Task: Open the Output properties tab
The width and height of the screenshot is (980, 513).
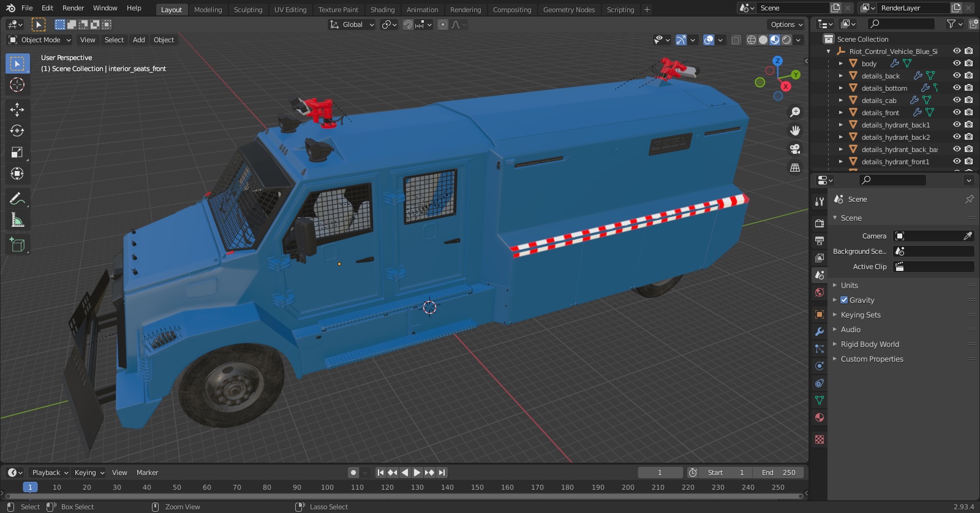Action: click(820, 241)
